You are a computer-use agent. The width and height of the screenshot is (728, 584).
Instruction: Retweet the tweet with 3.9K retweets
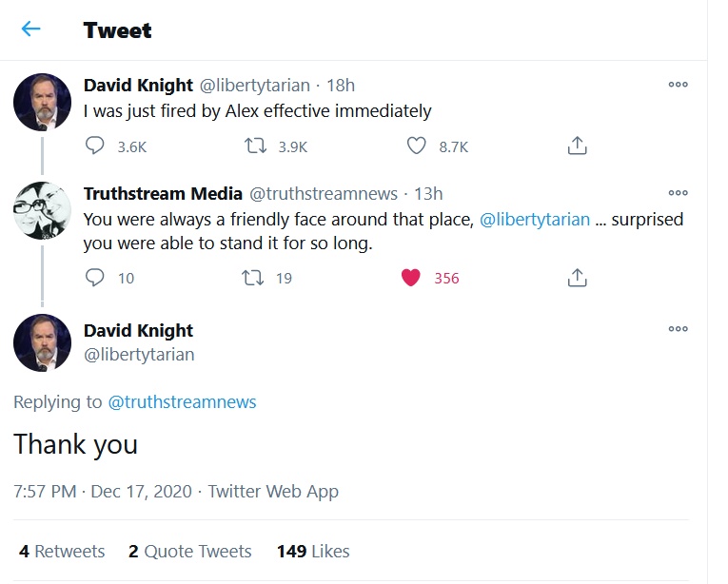255,146
